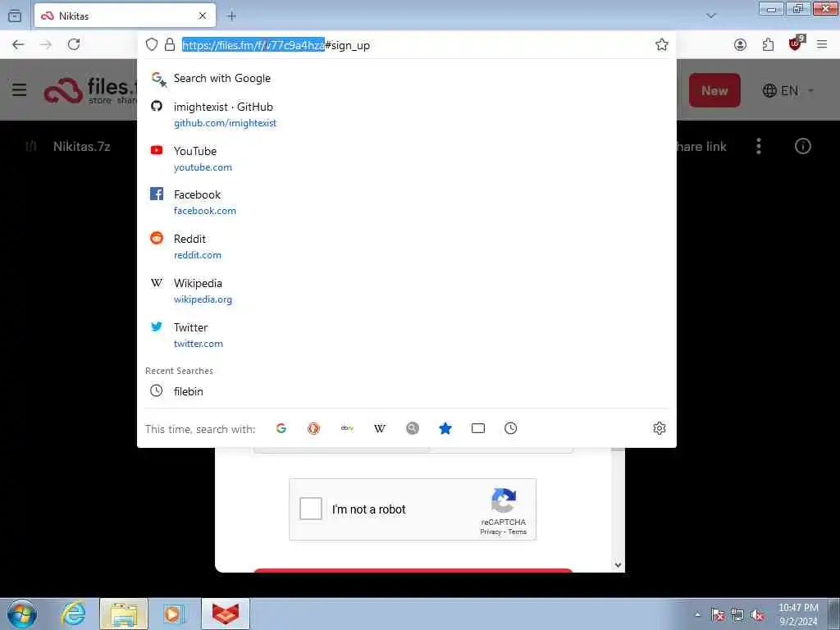Open the uBlock Origin toolbar icon
Viewport: 840px width, 630px height.
[x=796, y=43]
